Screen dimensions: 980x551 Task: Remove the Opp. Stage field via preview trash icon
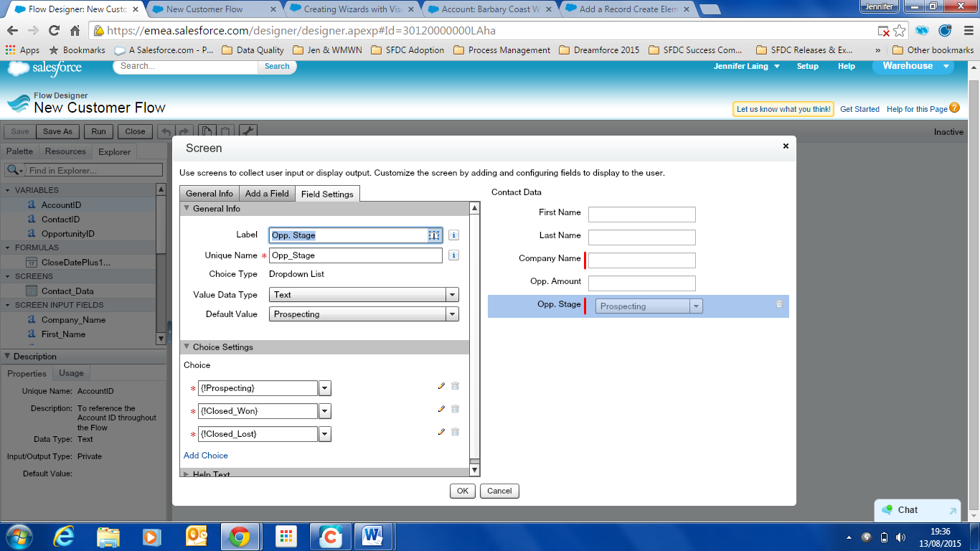point(779,304)
